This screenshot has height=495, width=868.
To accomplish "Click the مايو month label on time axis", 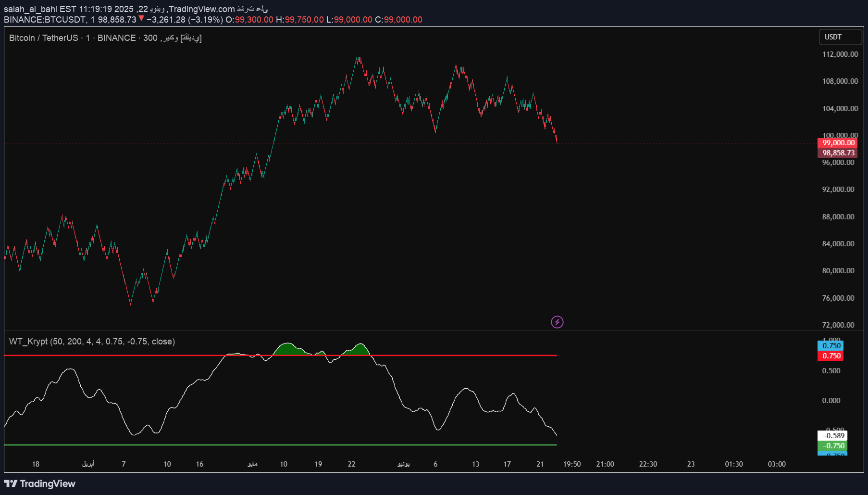I will click(x=252, y=464).
